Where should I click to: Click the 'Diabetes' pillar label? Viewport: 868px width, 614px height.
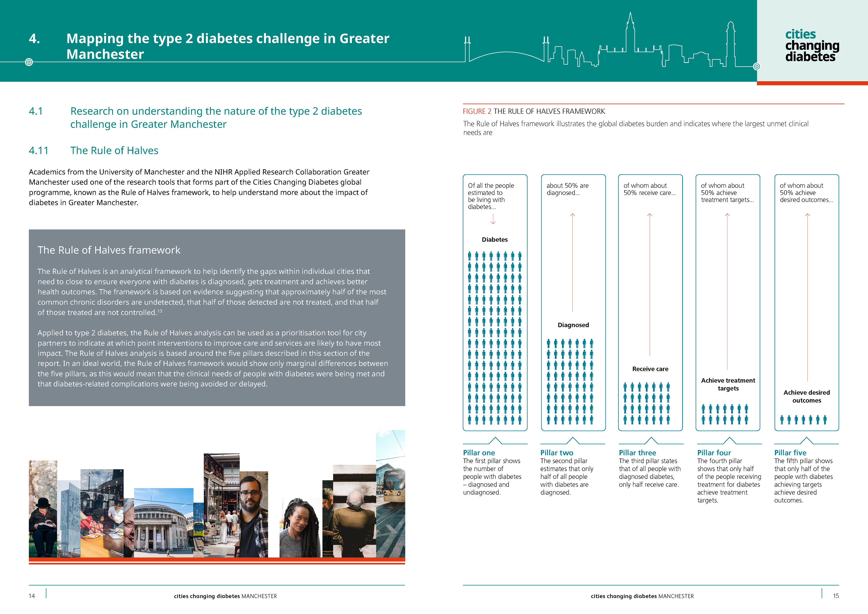tap(495, 239)
